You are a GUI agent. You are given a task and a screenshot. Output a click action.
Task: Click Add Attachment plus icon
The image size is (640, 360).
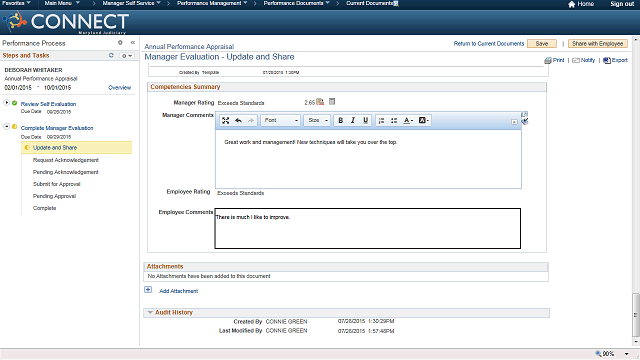148,290
